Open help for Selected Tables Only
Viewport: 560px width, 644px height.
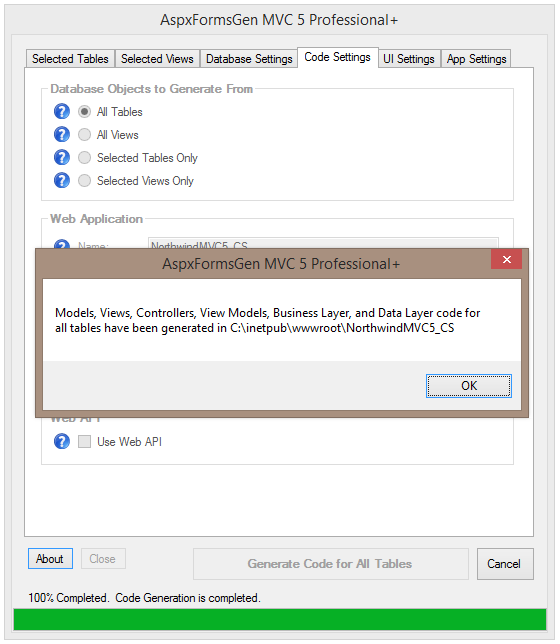tap(62, 157)
